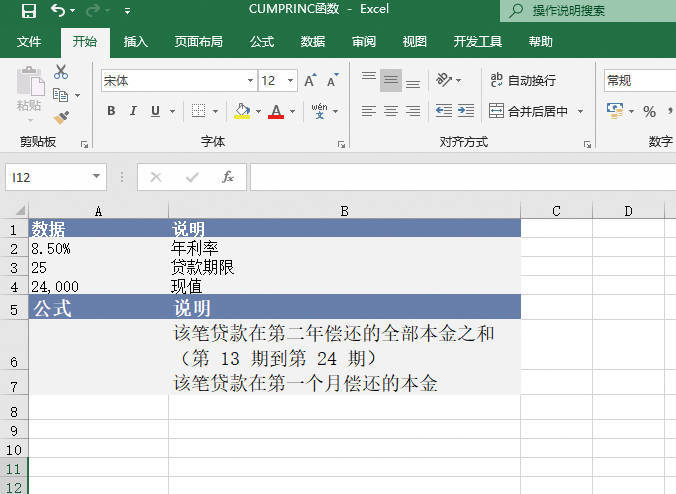The height and width of the screenshot is (494, 676).
Task: Expand the font size dropdown
Action: point(291,81)
